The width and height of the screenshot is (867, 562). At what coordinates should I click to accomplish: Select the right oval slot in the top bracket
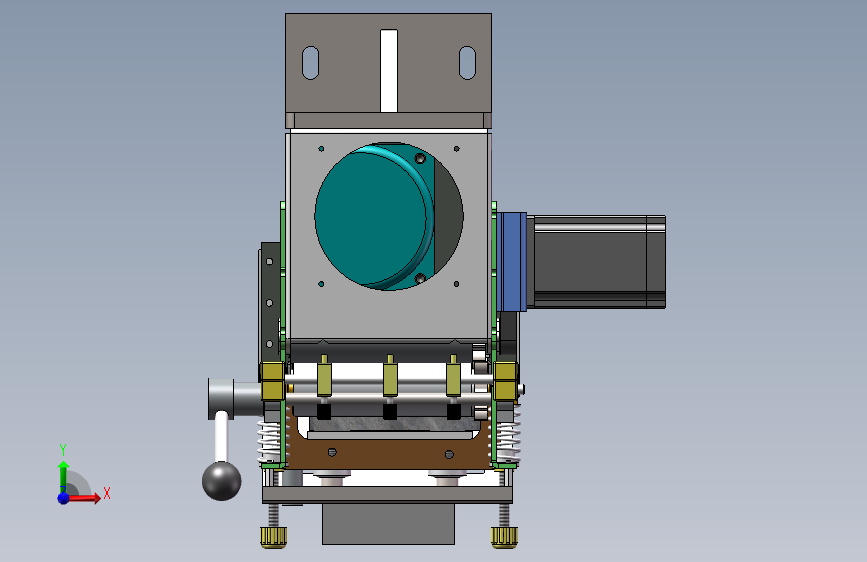click(x=467, y=63)
